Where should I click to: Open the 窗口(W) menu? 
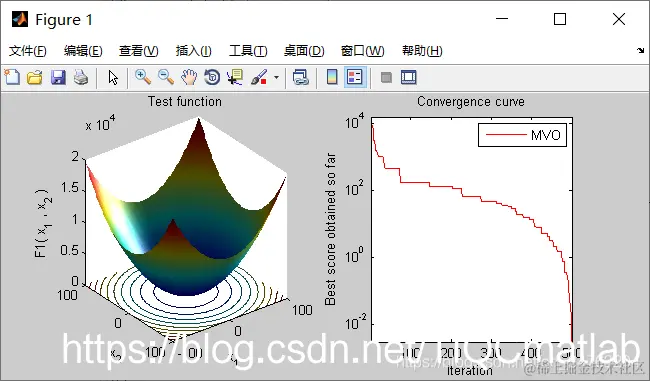[x=362, y=51]
